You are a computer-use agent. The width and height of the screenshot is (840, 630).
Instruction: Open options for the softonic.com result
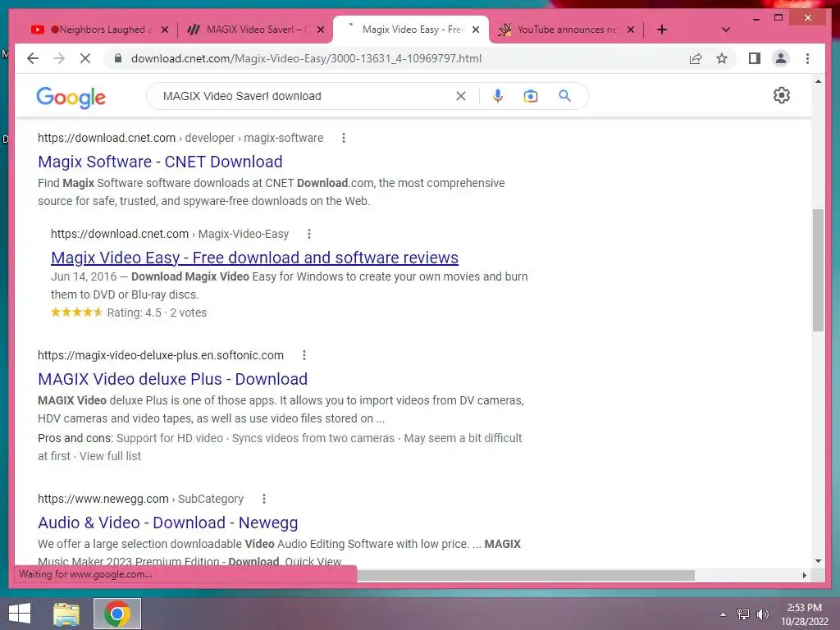(304, 355)
